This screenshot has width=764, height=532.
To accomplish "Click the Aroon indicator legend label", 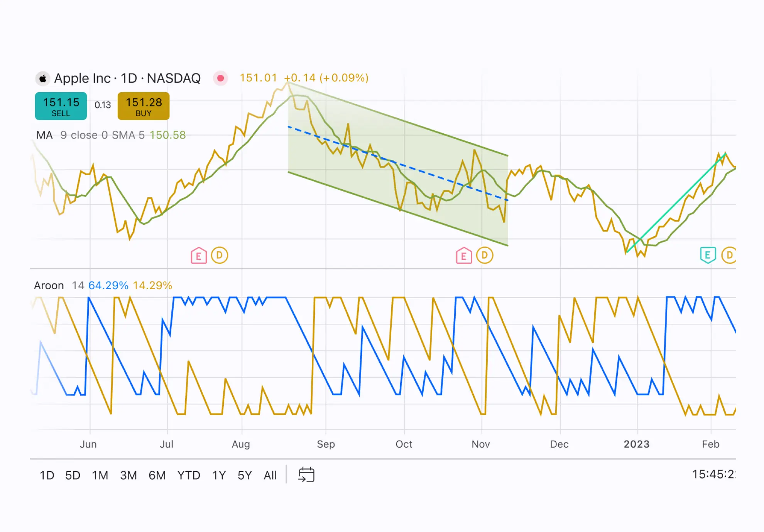I will point(49,285).
